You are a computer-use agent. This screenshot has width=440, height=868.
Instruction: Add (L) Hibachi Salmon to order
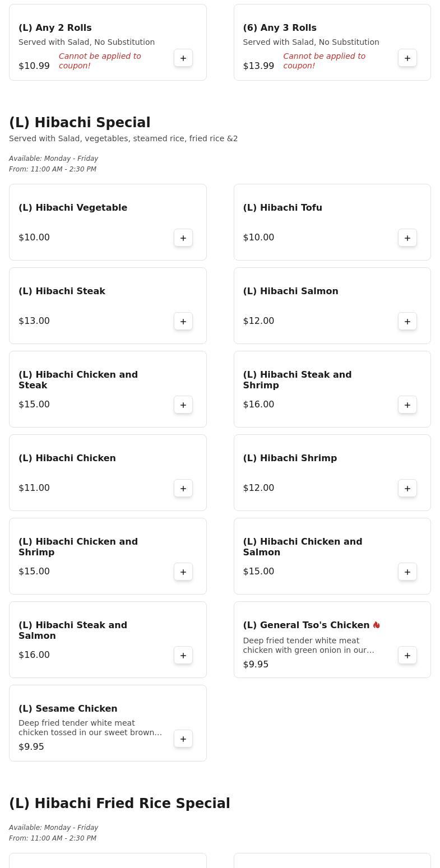tap(407, 322)
